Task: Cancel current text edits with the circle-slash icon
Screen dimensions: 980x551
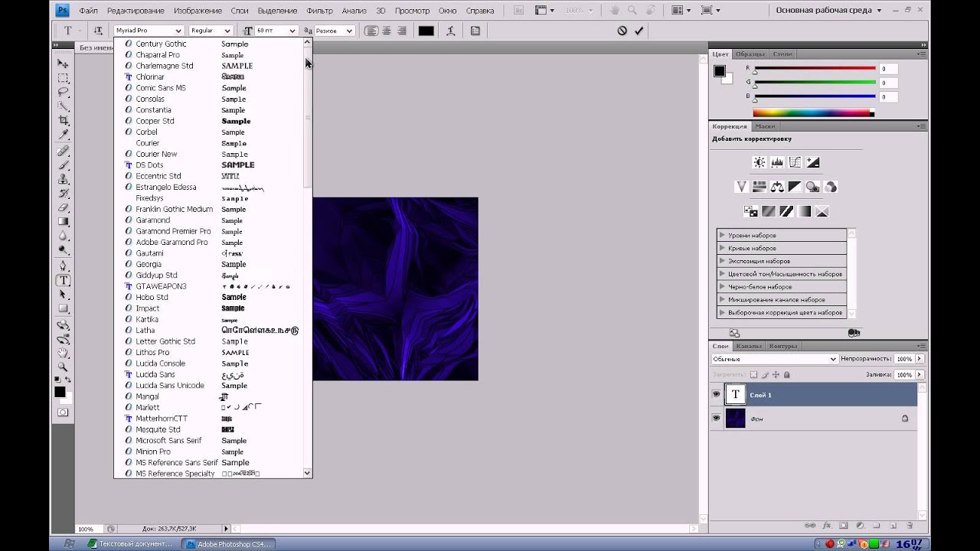Action: pos(622,31)
